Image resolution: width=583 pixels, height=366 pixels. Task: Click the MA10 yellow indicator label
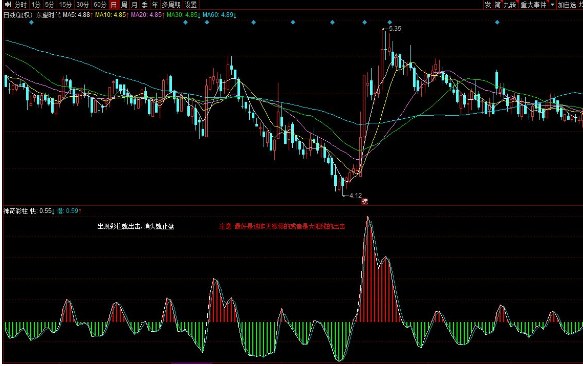[111, 15]
